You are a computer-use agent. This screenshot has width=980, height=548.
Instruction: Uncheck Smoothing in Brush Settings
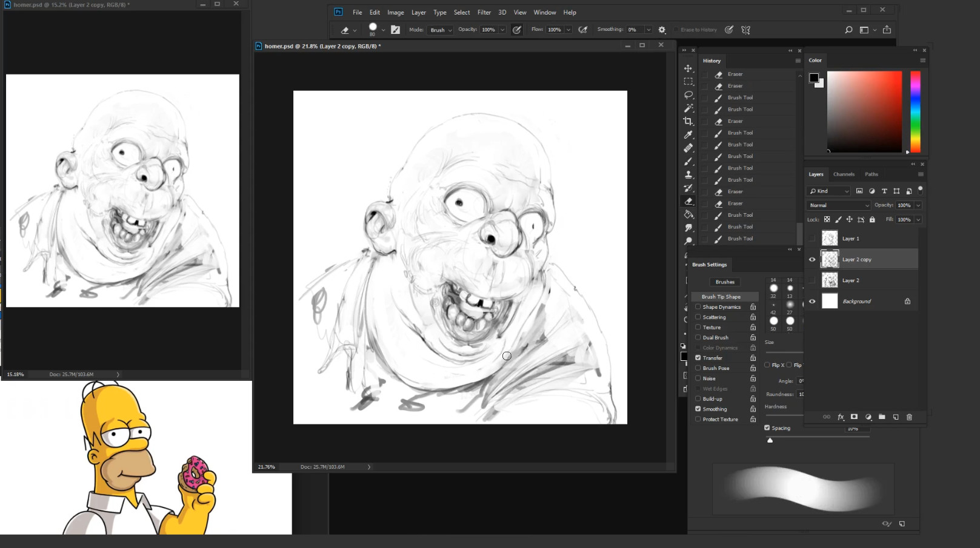pyautogui.click(x=698, y=409)
